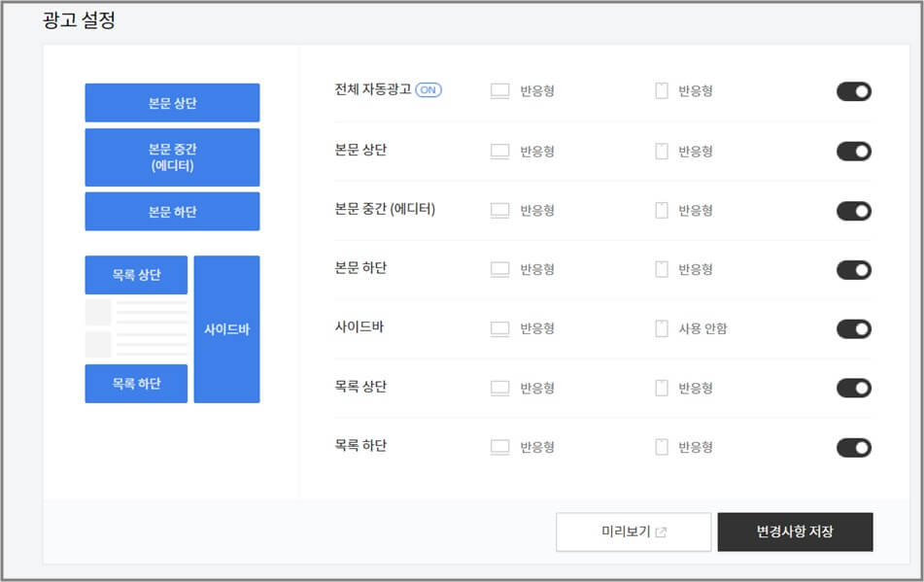Click the desktop 반응형 icon for 전체 자동광고
This screenshot has height=582, width=924.
pyautogui.click(x=500, y=90)
